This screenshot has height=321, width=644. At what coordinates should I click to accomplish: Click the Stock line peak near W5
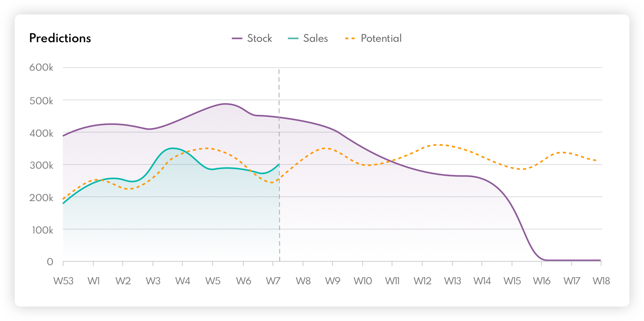point(225,104)
